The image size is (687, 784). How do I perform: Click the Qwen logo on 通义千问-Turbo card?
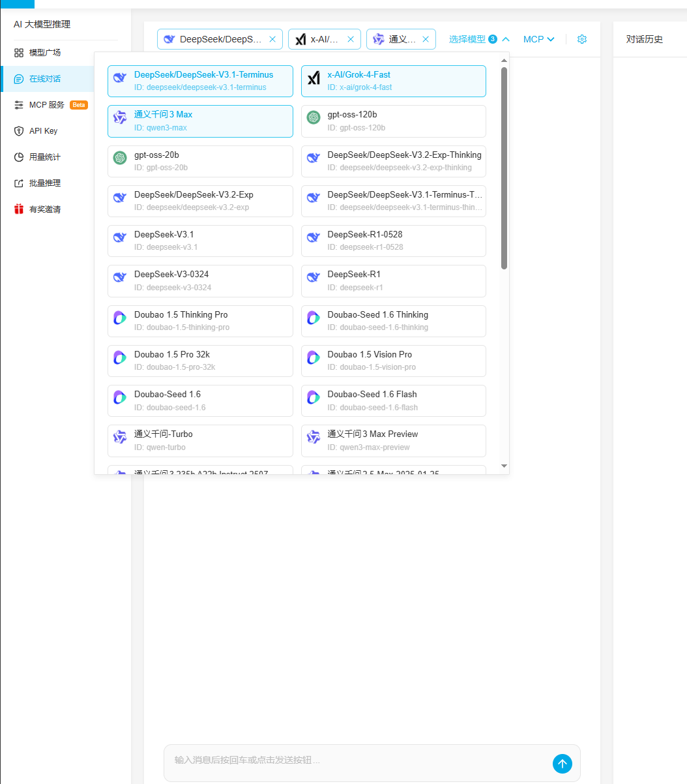click(120, 437)
